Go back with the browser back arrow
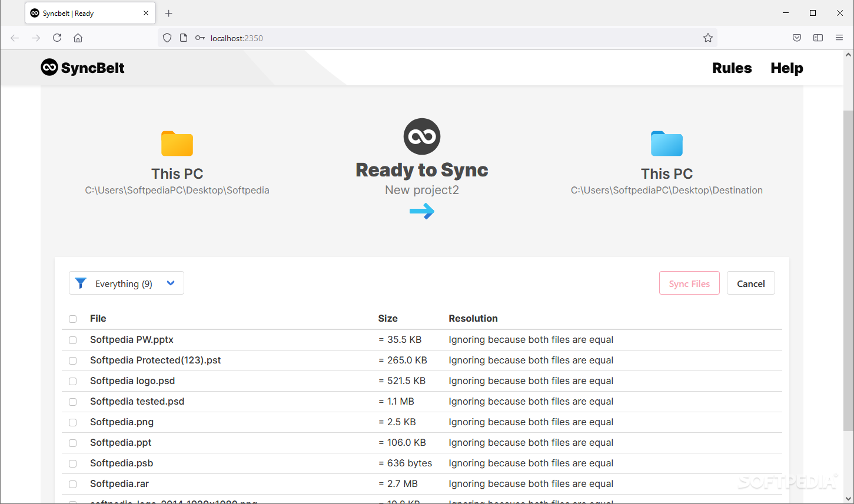The width and height of the screenshot is (854, 504). 15,38
